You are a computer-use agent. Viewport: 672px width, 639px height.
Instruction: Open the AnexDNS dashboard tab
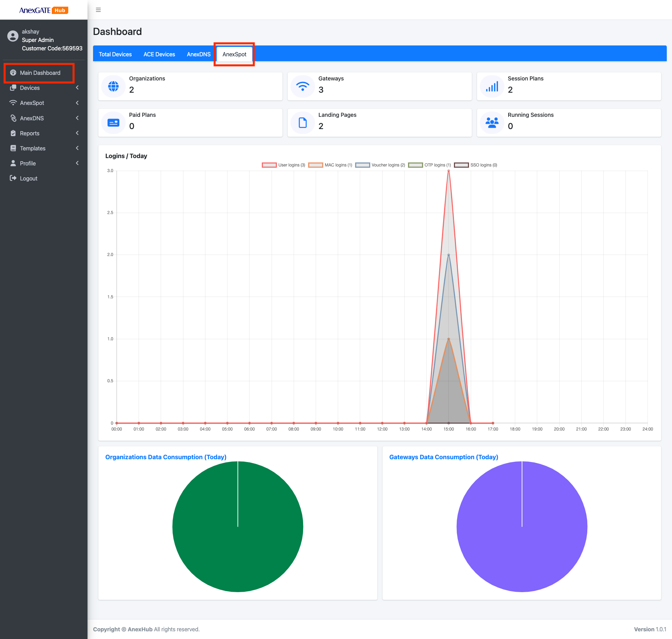198,54
